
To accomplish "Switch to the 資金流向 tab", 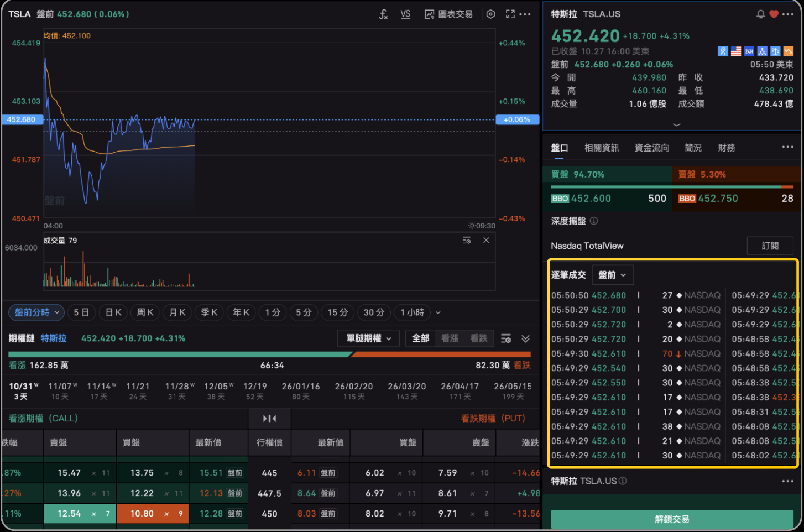I will tap(651, 148).
